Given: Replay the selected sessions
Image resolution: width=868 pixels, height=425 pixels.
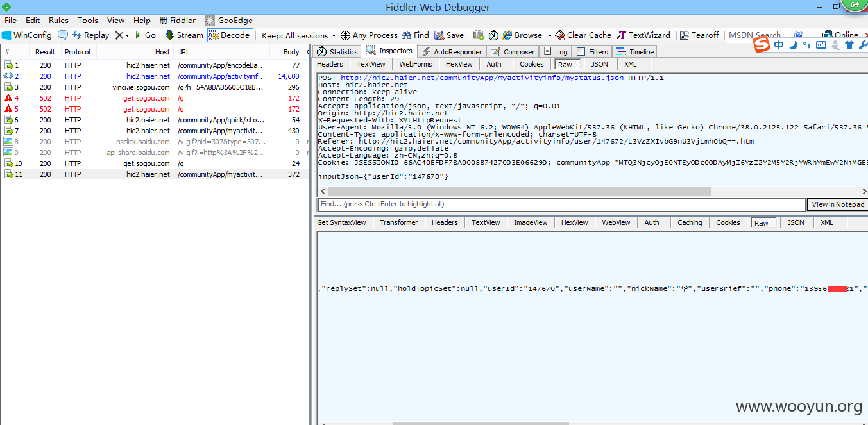Looking at the screenshot, I should click(90, 35).
